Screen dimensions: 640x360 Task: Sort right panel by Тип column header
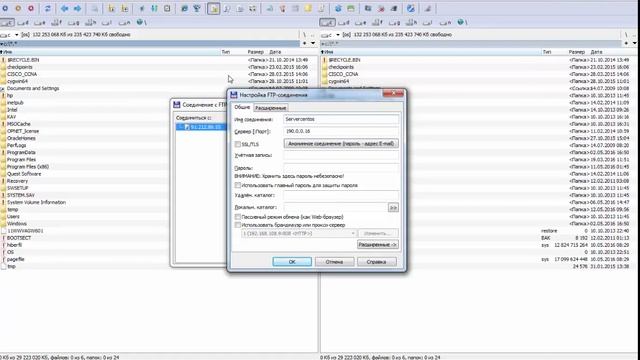(x=547, y=52)
